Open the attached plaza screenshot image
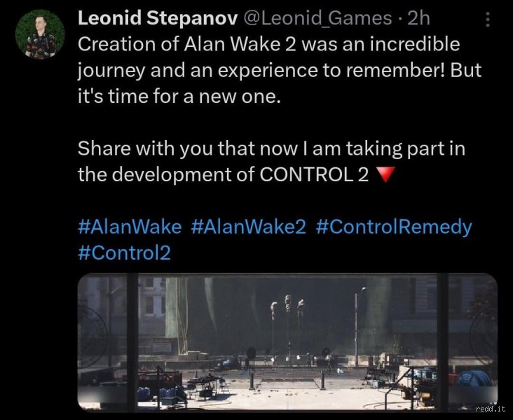The height and width of the screenshot is (420, 513). (x=287, y=342)
